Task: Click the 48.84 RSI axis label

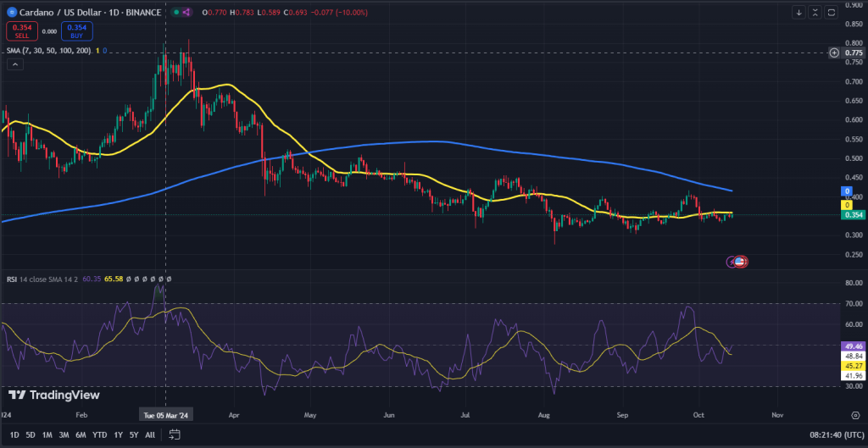Action: point(851,357)
